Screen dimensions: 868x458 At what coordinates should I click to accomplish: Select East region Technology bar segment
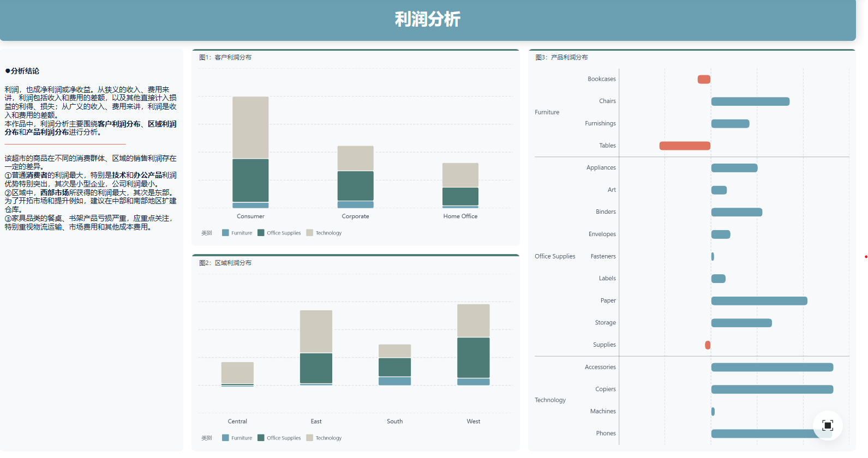(316, 332)
